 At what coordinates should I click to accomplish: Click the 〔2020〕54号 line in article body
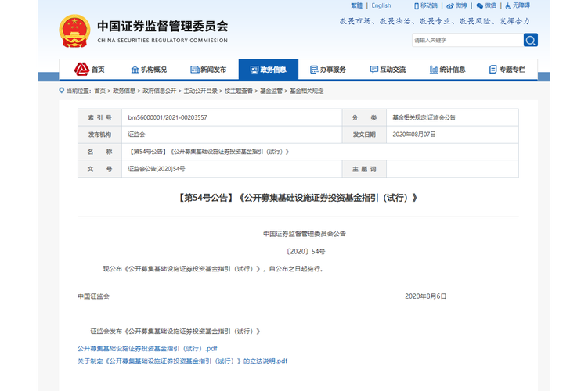(x=305, y=252)
